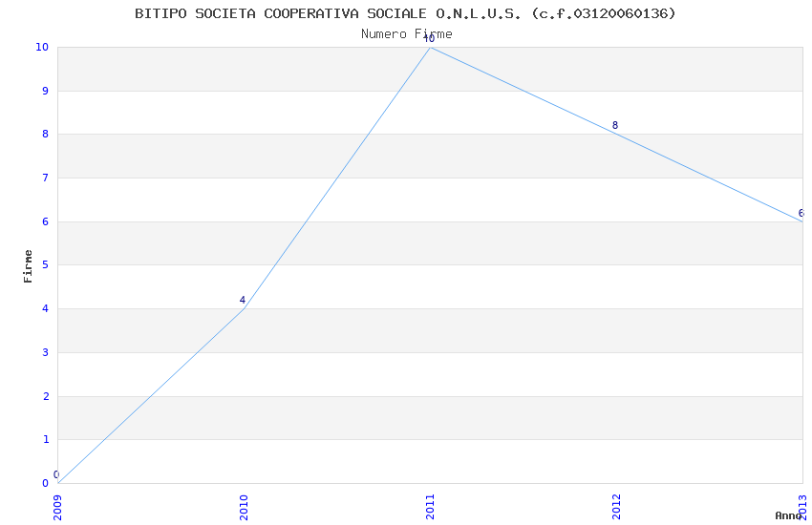
Task: Click the Anno x-axis label
Action: 788,515
